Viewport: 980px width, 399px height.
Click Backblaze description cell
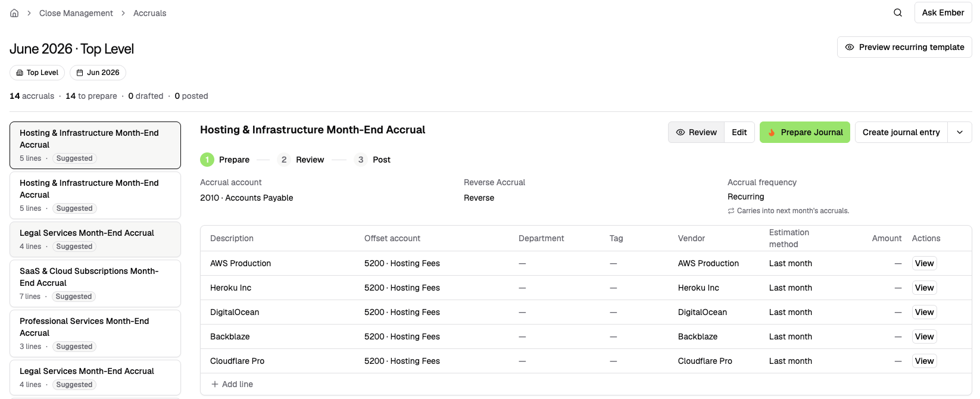pos(230,336)
